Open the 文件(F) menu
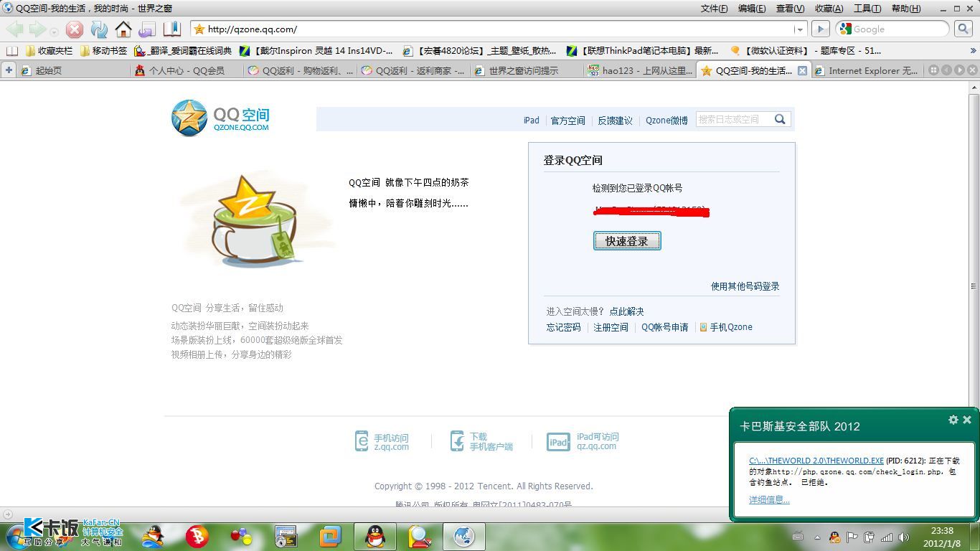The height and width of the screenshot is (551, 980). (714, 9)
